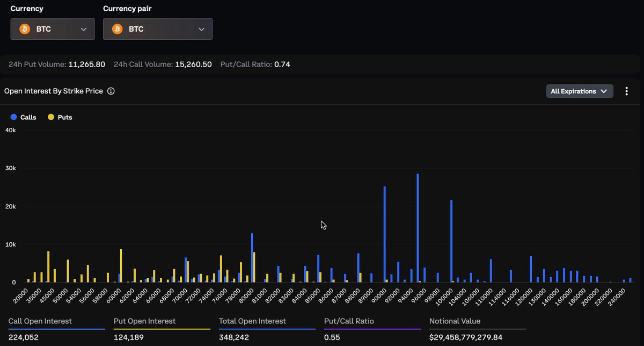This screenshot has height=346, width=644.
Task: Click the "Call Open Interest" label
Action: pos(40,321)
